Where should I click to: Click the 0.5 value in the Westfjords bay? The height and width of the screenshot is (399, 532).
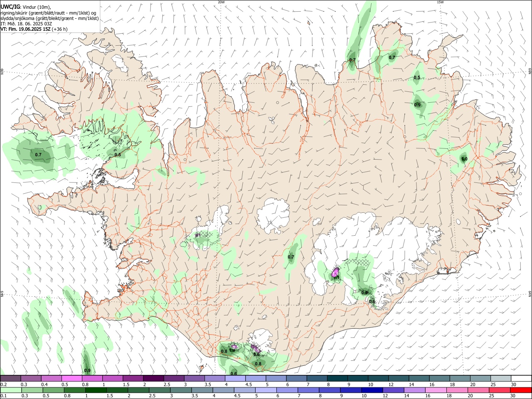118,155
